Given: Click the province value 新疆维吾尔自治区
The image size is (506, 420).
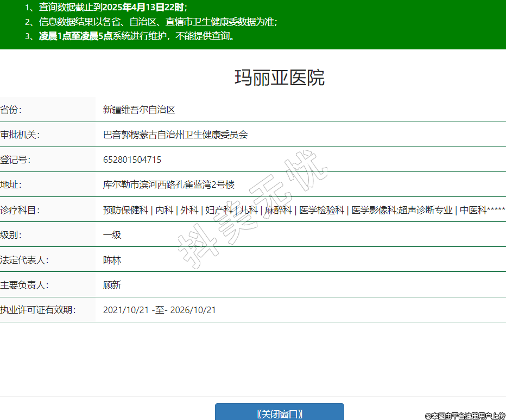Looking at the screenshot, I should pyautogui.click(x=139, y=110).
